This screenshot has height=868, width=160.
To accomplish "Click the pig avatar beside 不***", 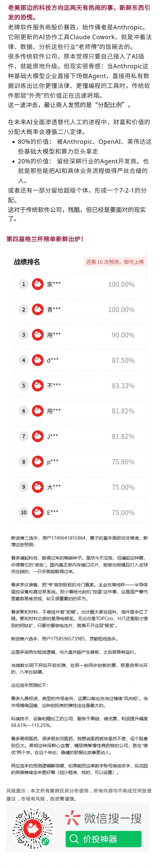I will point(38,386).
